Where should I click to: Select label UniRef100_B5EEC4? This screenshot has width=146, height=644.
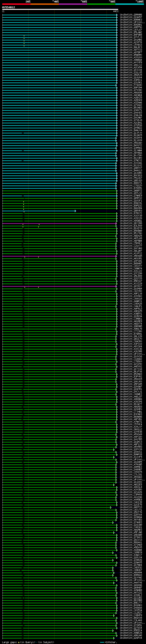131,630
